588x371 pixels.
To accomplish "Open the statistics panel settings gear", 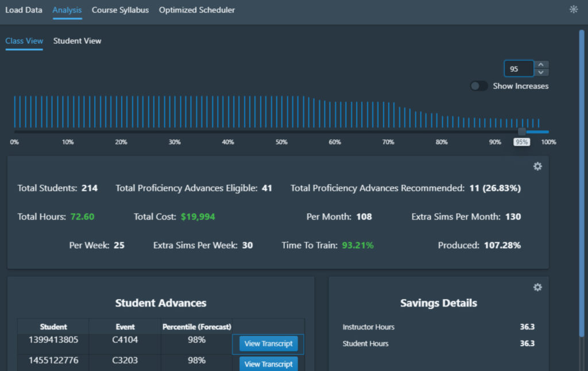I will (537, 166).
